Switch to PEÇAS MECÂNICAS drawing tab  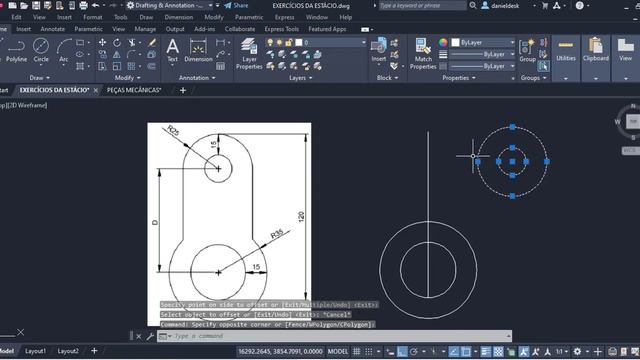click(134, 90)
